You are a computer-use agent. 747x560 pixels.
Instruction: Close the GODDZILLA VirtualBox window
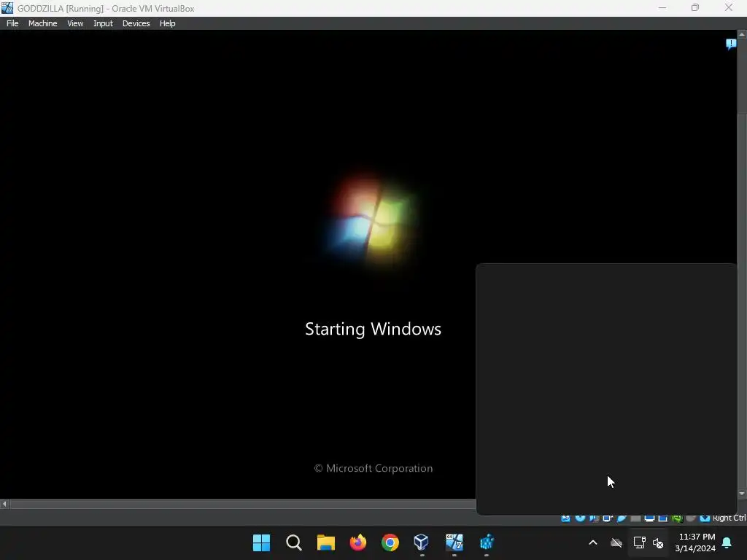tap(729, 8)
